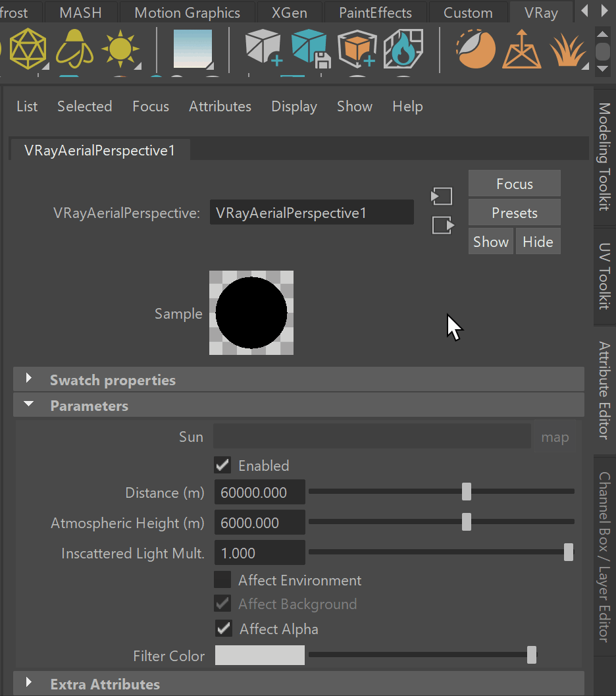Click the Atmospheric Height slider handle

coord(467,522)
